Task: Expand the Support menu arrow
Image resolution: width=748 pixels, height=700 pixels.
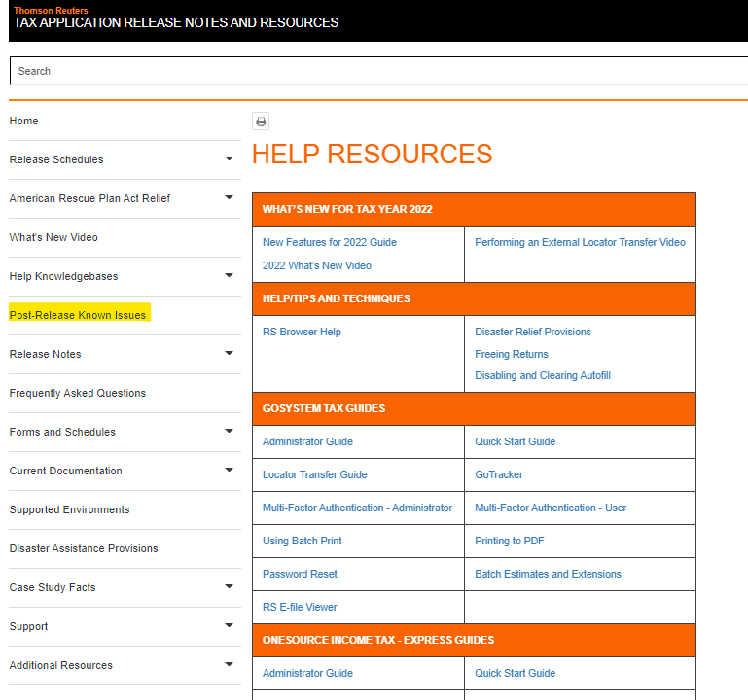Action: tap(229, 625)
